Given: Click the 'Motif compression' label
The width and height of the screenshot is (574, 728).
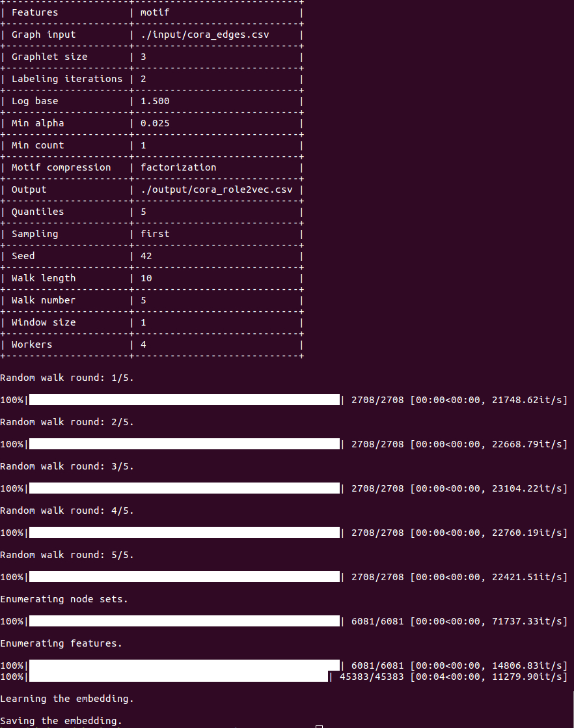Looking at the screenshot, I should coord(61,167).
